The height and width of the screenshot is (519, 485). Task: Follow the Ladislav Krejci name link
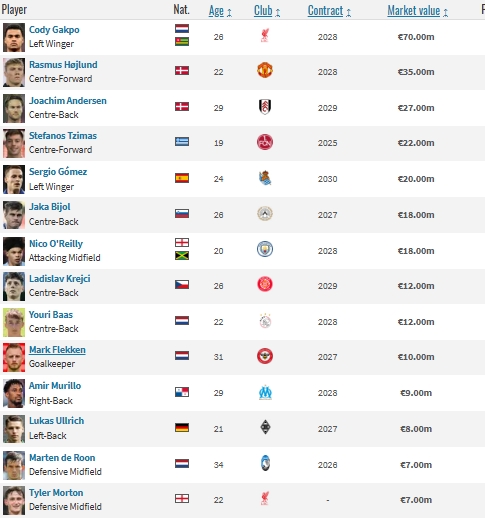pyautogui.click(x=60, y=279)
